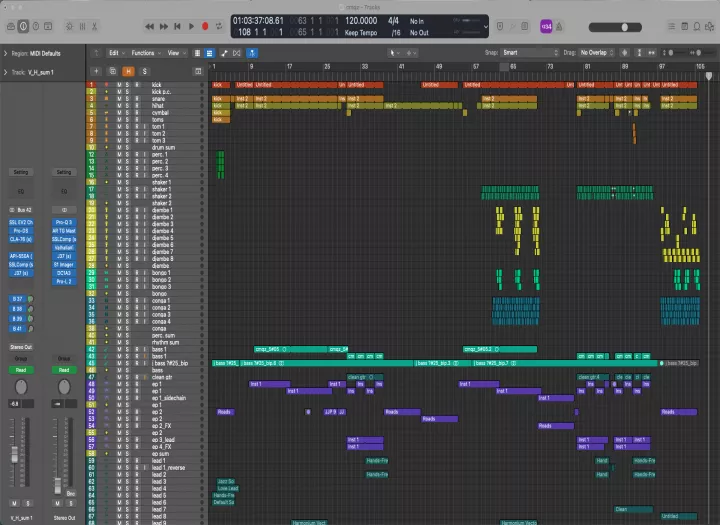Toggle the Metronome click
This screenshot has width=720, height=525.
pyautogui.click(x=559, y=27)
